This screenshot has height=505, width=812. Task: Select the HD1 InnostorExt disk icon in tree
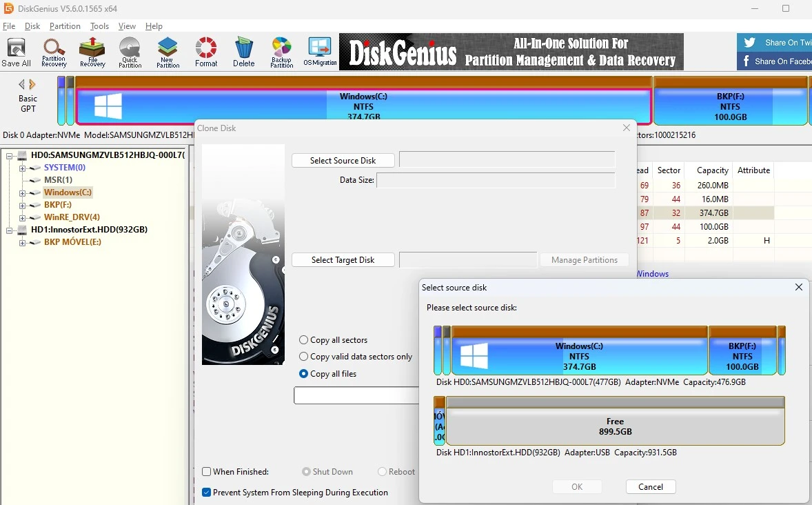click(x=22, y=230)
